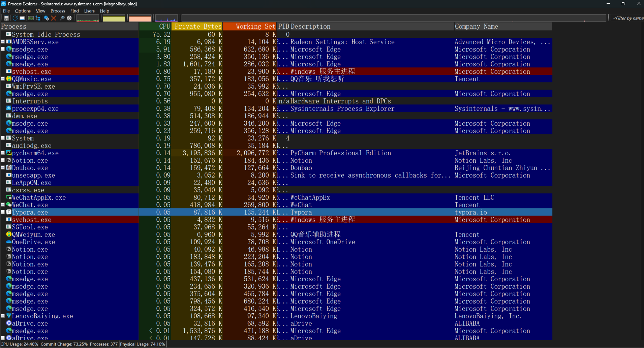Click the yellow commit history mini graph

[x=114, y=19]
